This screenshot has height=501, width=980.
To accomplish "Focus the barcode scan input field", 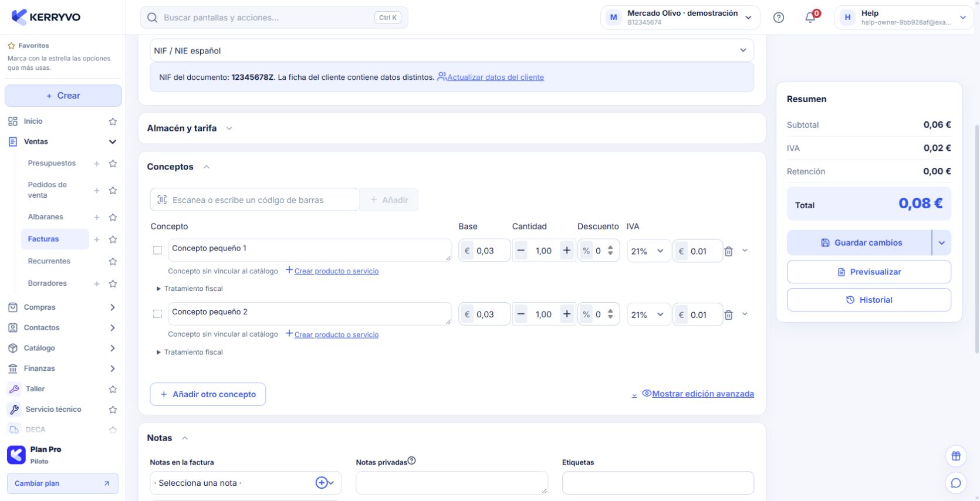I will (255, 200).
